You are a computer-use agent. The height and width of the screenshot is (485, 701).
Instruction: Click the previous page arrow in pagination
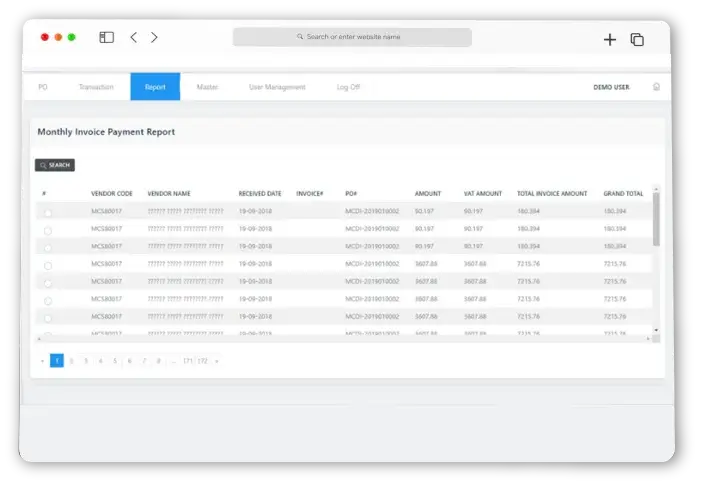42,360
